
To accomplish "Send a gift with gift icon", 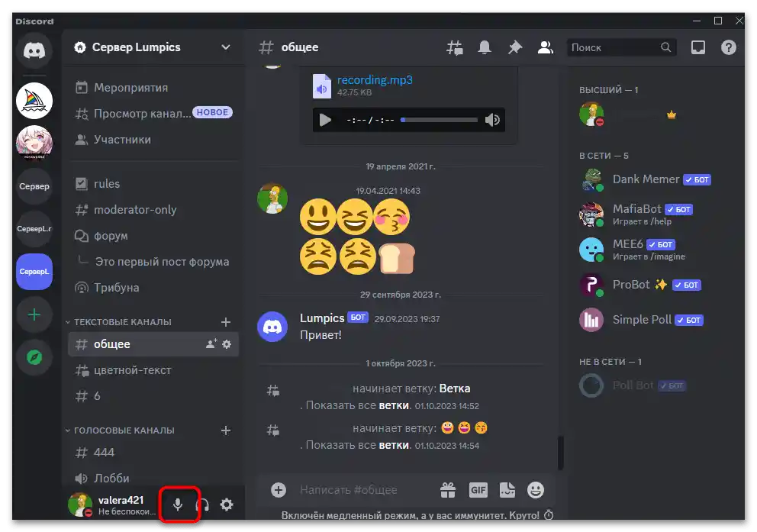I will (448, 491).
